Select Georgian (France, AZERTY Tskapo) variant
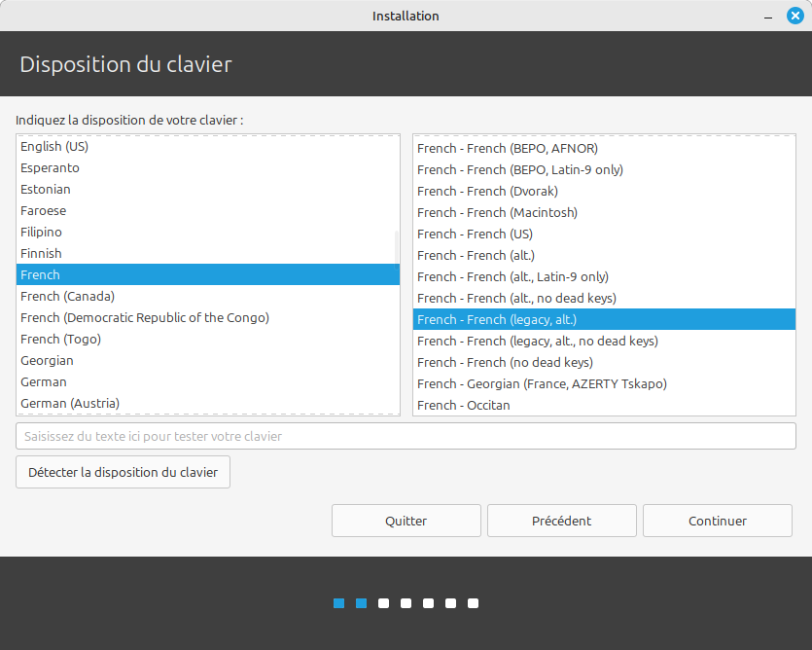This screenshot has height=650, width=812. pyautogui.click(x=604, y=384)
